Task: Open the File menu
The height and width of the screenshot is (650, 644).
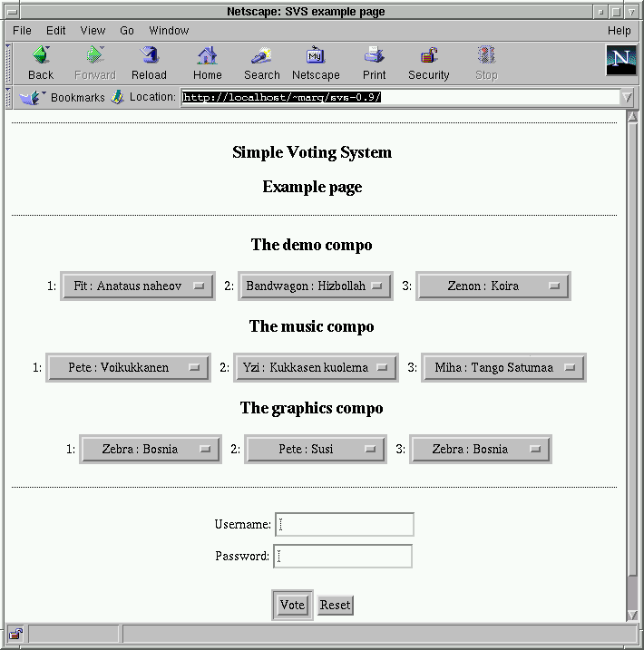Action: click(22, 31)
